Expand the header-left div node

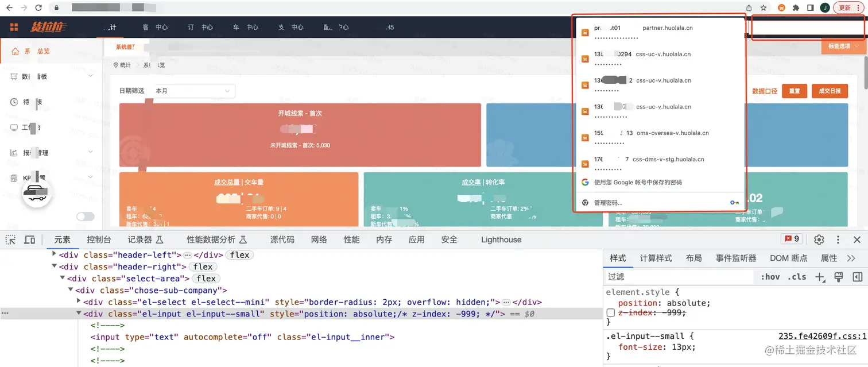click(54, 254)
